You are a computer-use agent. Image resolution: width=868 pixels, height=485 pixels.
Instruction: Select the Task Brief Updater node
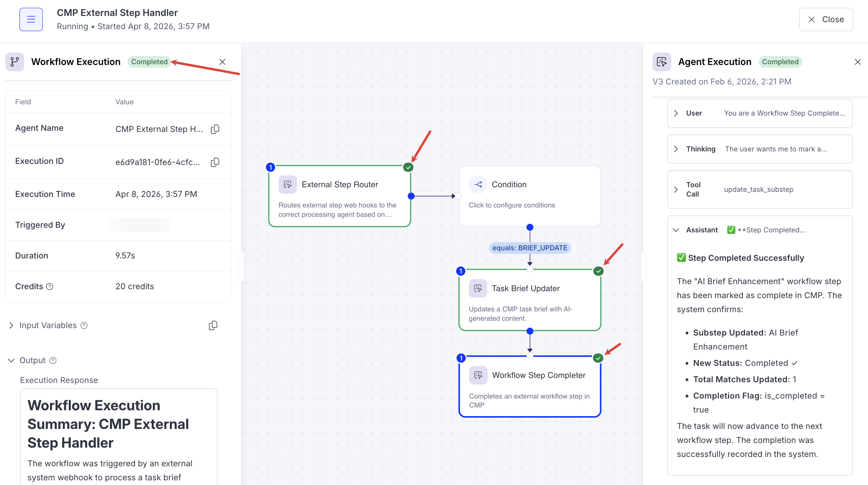coord(529,300)
